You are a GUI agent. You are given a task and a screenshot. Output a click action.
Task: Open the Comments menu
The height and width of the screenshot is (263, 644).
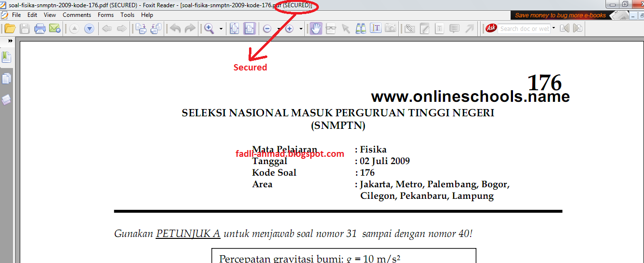77,15
